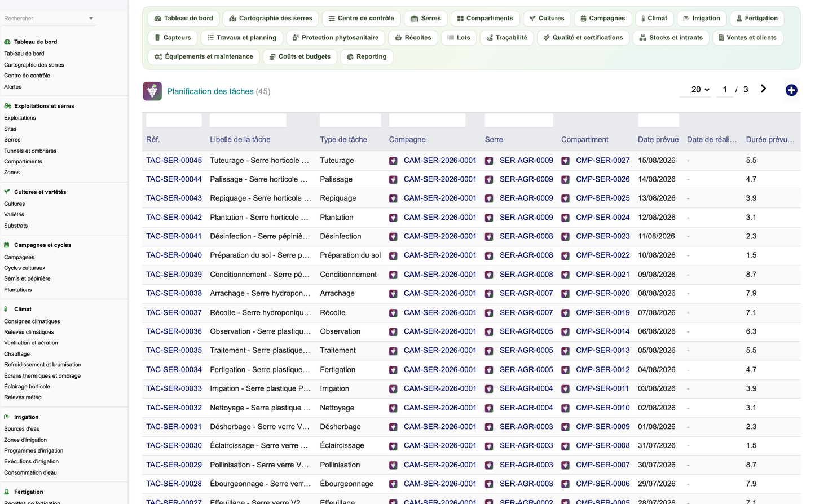Open task TAC-SER-00045 reference link
815x504 pixels.
[174, 160]
